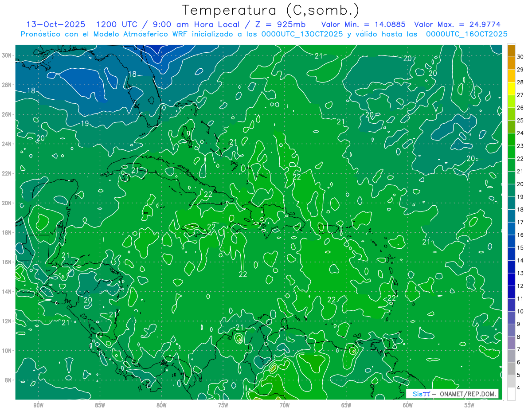Click the initialization time "0000UTC_13OCT2025"
Image resolution: width=532 pixels, height=411 pixels.
point(302,34)
